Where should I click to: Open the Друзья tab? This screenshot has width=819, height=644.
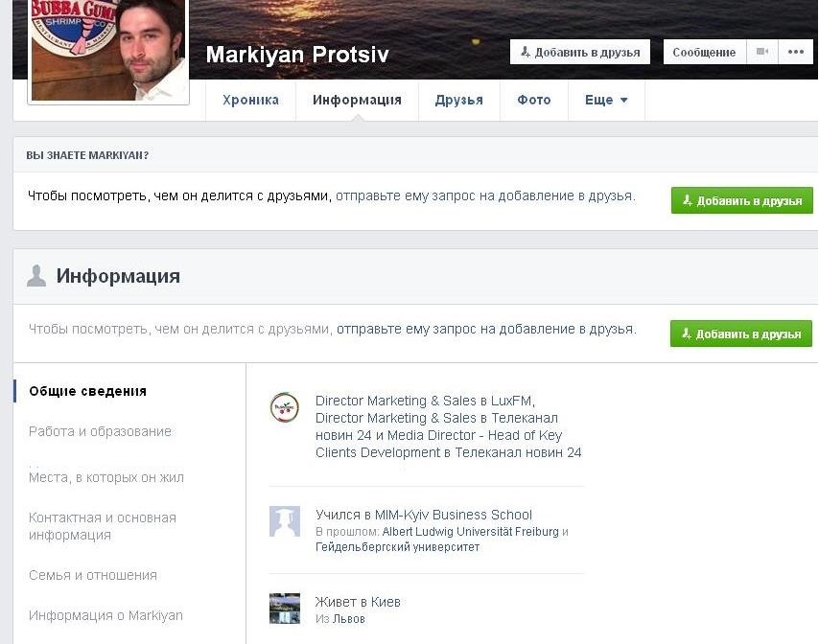[x=459, y=100]
